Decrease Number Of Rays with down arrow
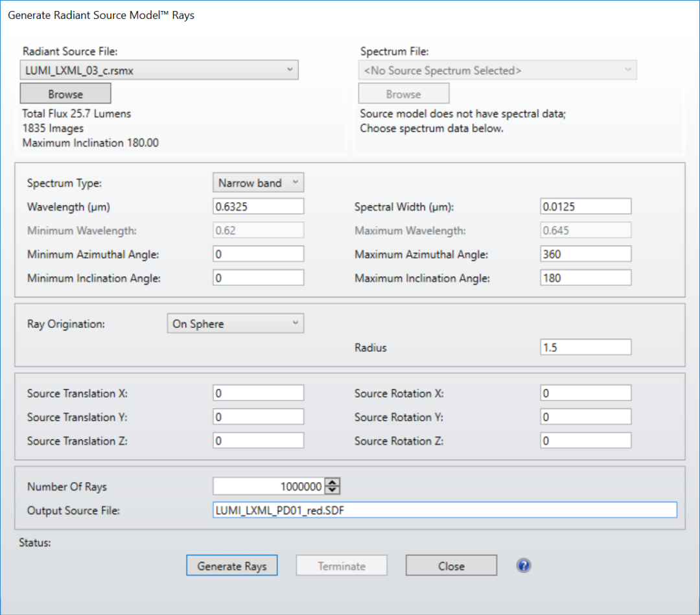This screenshot has width=700, height=615. click(x=332, y=490)
